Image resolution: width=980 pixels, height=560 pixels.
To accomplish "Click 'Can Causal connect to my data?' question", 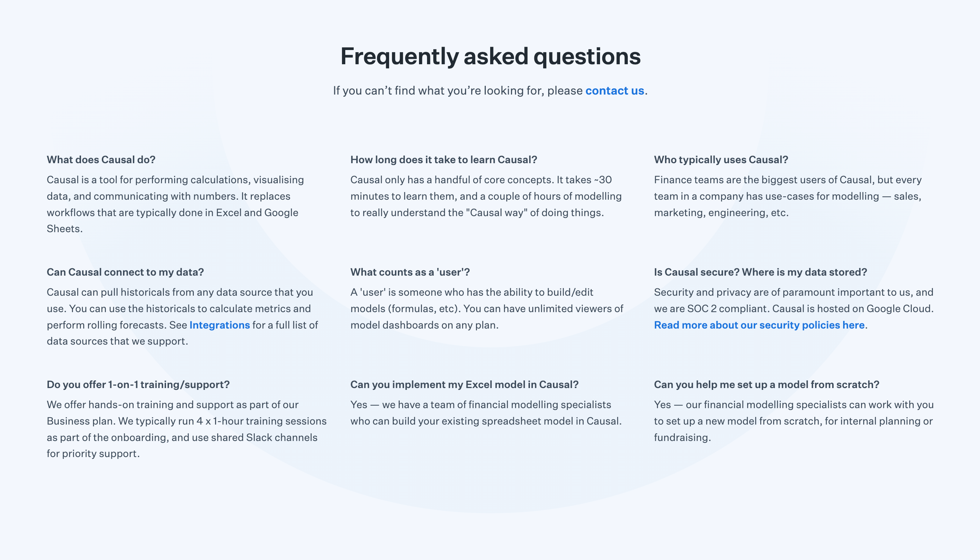I will coord(125,272).
